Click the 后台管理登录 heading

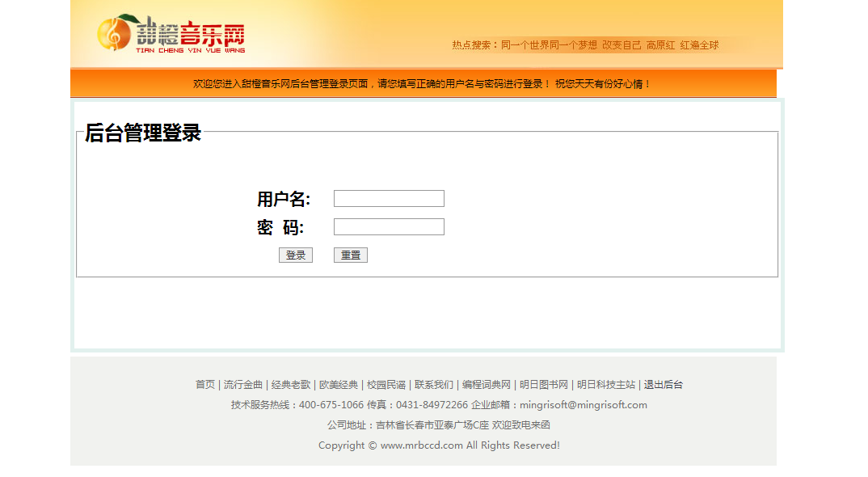(143, 133)
